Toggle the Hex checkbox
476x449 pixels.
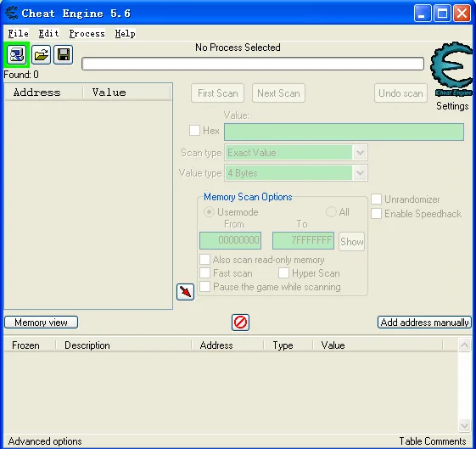click(194, 131)
